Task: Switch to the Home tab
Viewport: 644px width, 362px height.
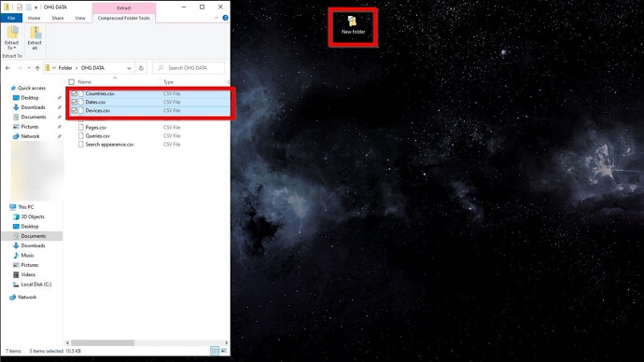Action: pos(35,18)
